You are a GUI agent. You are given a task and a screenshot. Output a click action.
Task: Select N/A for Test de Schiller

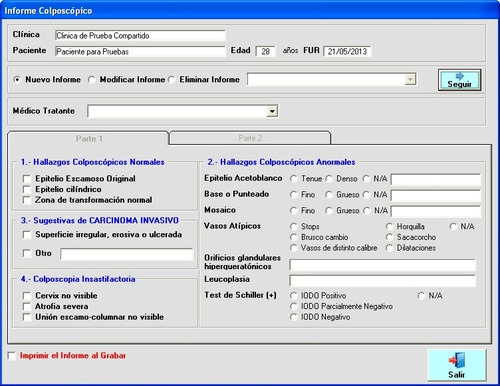click(421, 296)
